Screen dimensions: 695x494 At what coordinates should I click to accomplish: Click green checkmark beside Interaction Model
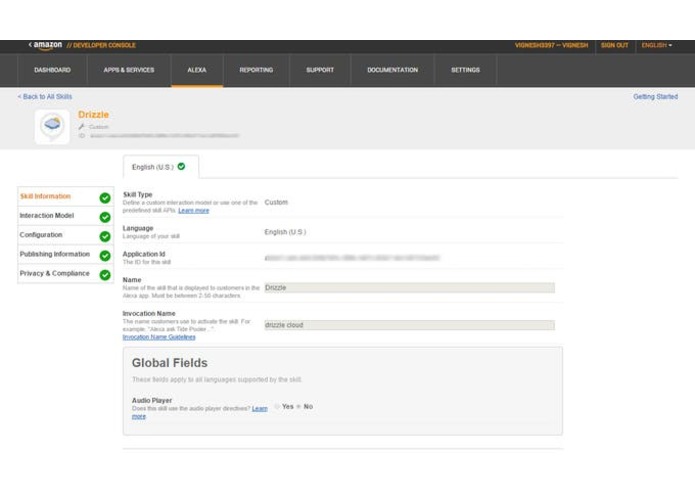tap(105, 217)
